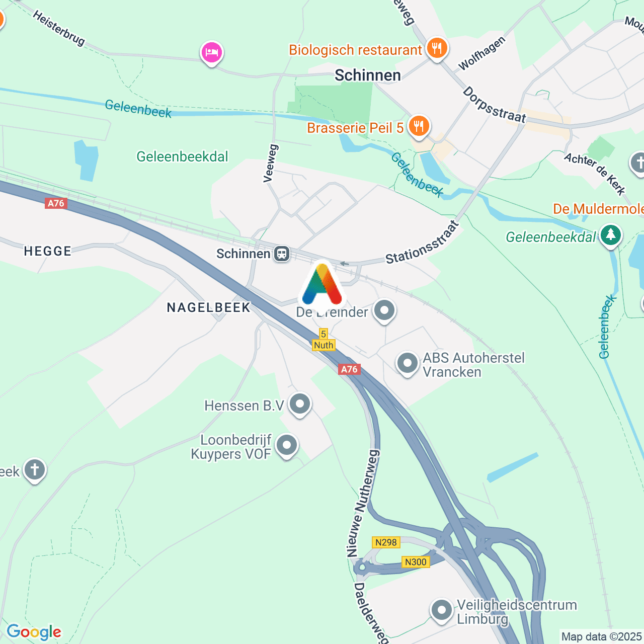Click the Henssen B.V marker
This screenshot has width=644, height=644.
pos(300,404)
